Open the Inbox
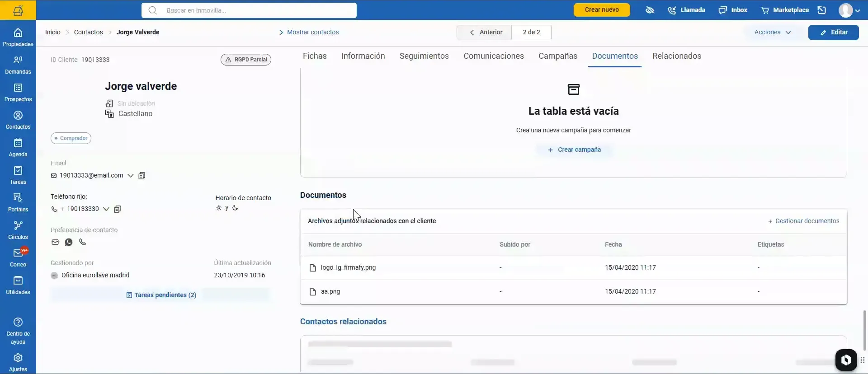Image resolution: width=868 pixels, height=374 pixels. [x=733, y=10]
